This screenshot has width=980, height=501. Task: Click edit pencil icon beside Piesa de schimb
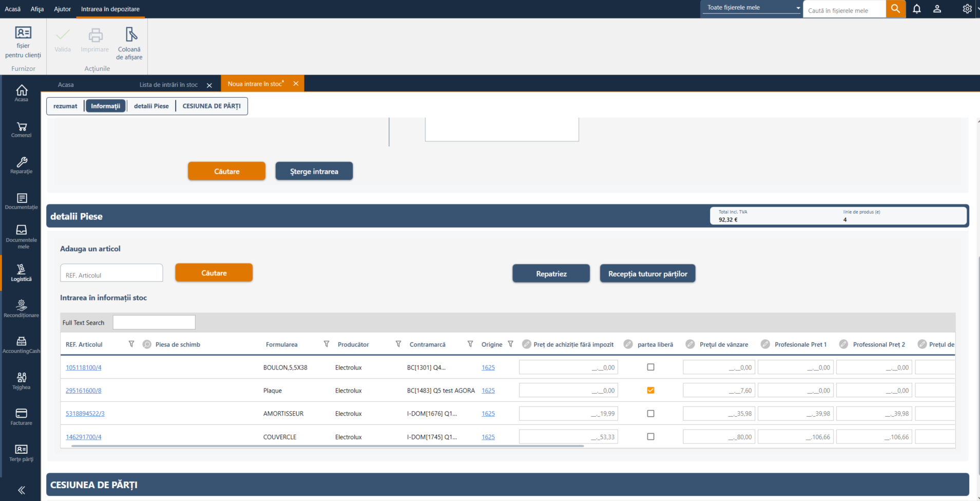pos(147,344)
